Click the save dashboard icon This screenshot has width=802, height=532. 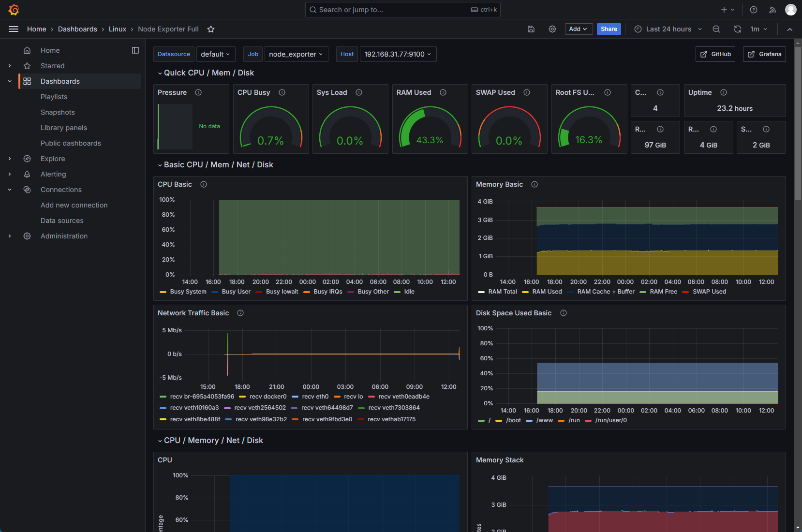(531, 29)
